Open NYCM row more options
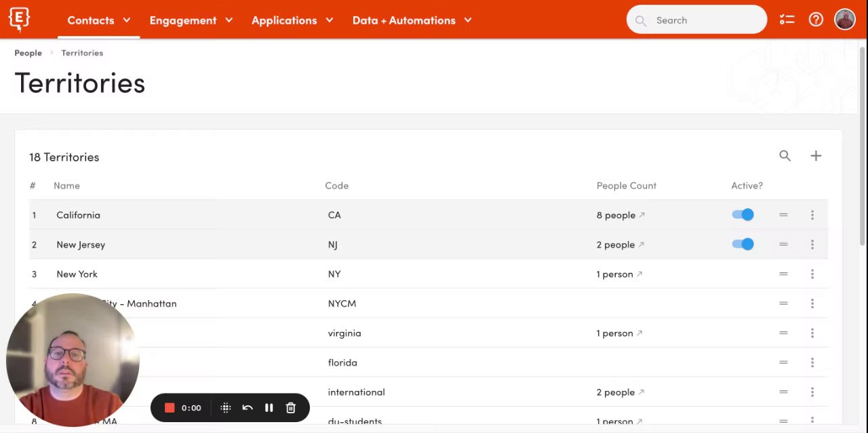 (812, 303)
